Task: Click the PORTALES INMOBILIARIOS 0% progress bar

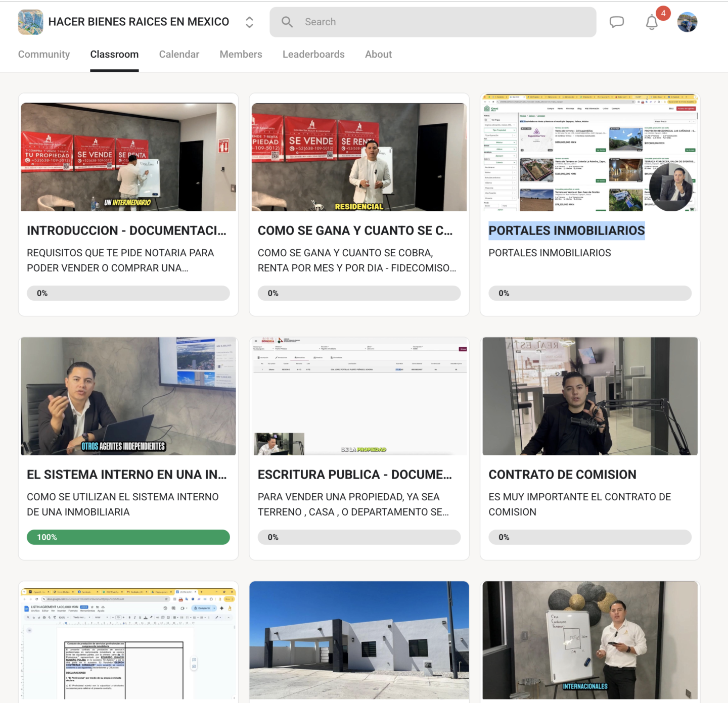Action: 590,293
